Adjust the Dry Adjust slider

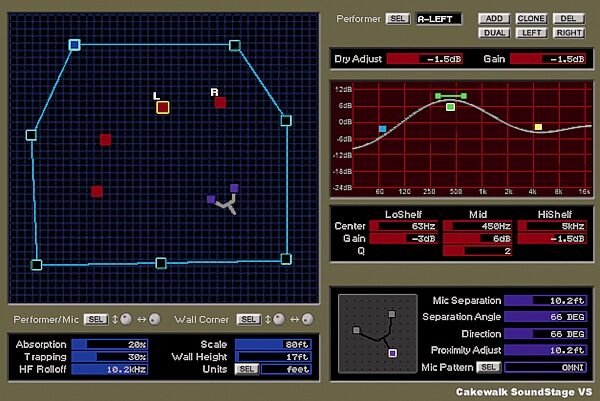click(x=425, y=59)
